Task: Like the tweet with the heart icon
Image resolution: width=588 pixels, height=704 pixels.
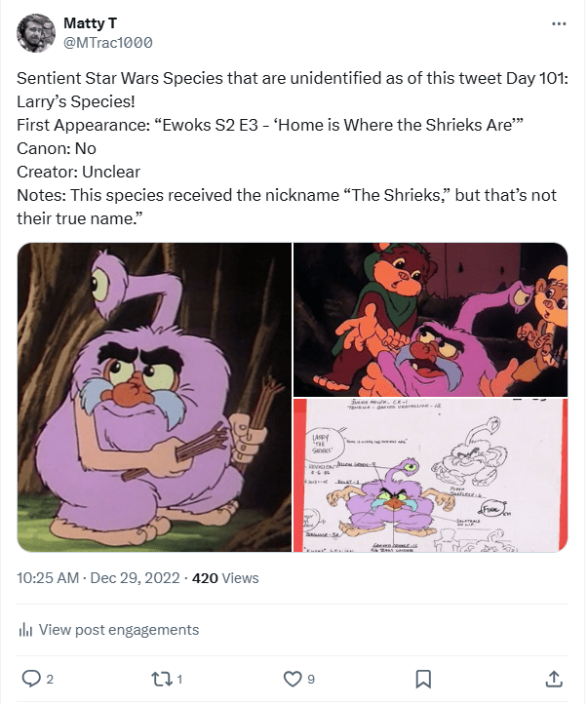Action: click(x=292, y=678)
